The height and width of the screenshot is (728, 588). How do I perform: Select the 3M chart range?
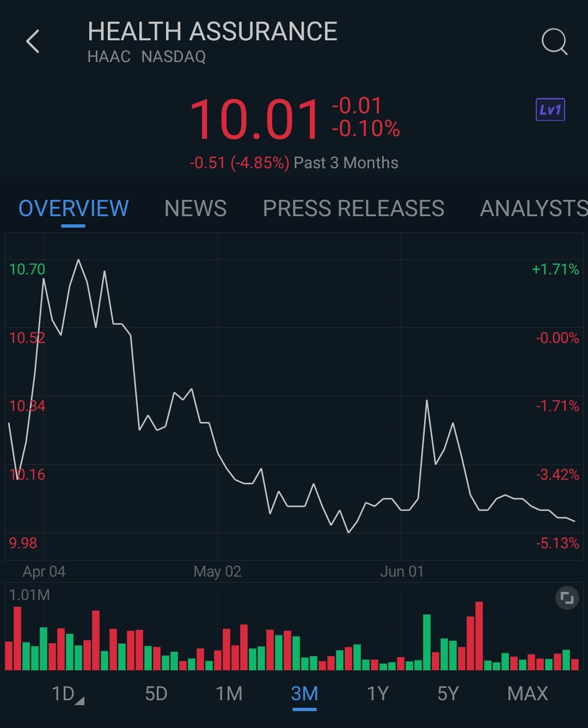click(x=304, y=694)
